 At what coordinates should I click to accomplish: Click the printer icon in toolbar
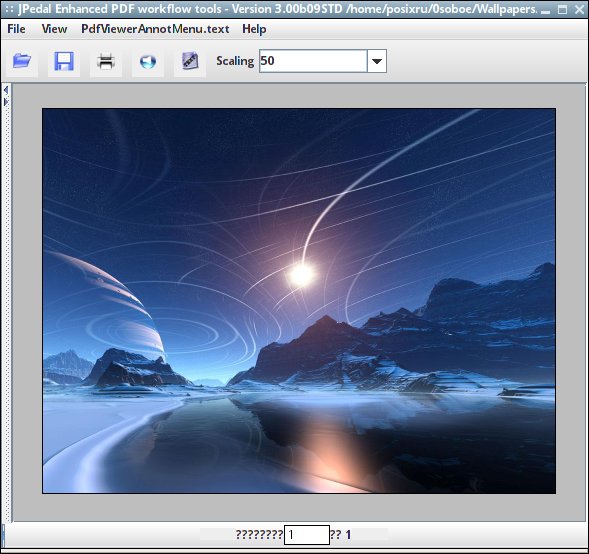click(106, 61)
